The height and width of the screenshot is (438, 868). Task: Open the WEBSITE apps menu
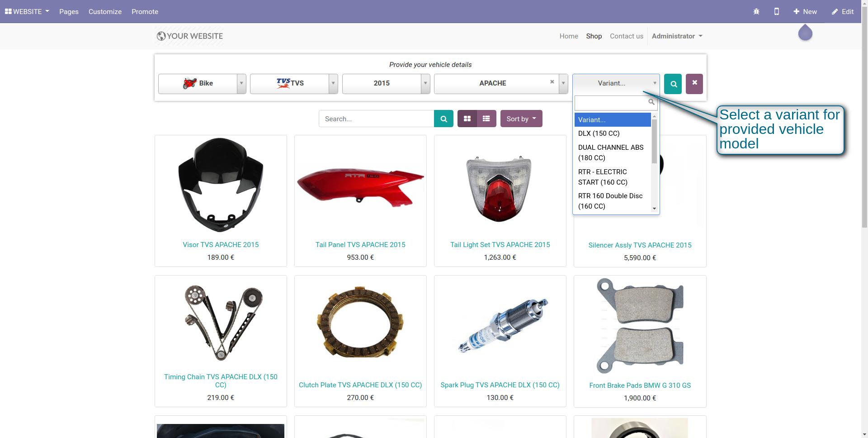pos(27,11)
